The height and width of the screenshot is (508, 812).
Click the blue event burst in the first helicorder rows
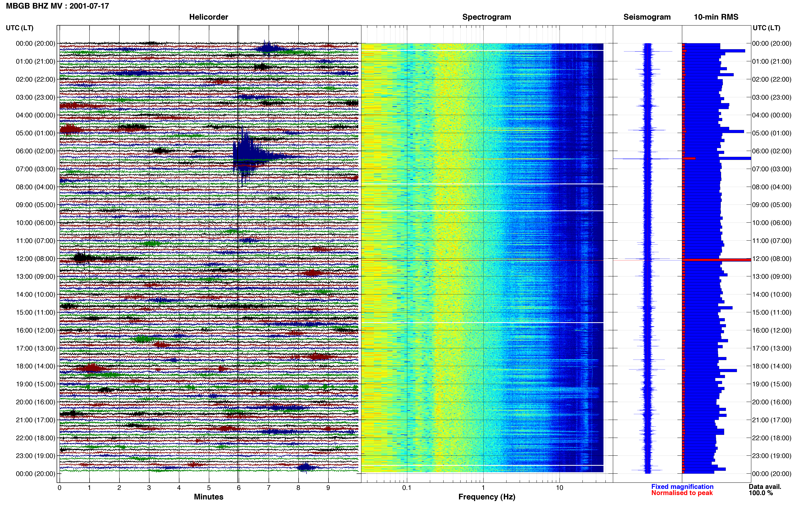point(268,48)
